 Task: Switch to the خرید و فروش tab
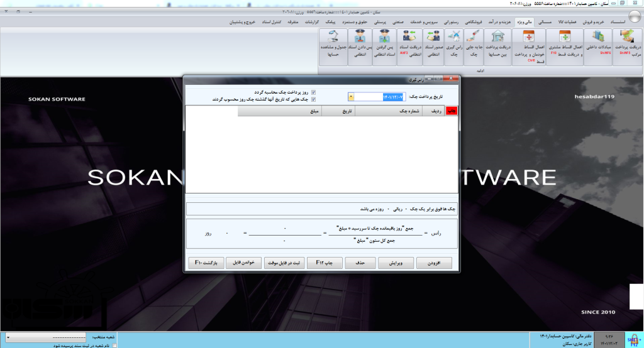[x=593, y=22]
